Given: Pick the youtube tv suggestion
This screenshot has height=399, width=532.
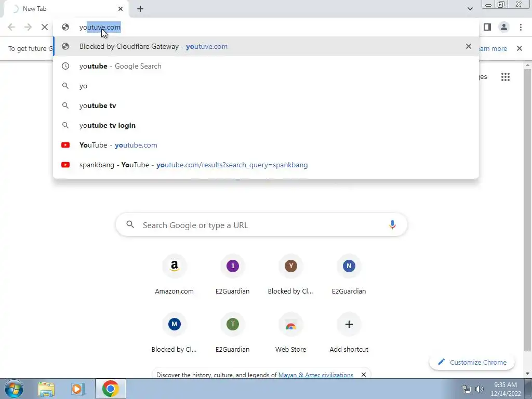Looking at the screenshot, I should (x=266, y=105).
